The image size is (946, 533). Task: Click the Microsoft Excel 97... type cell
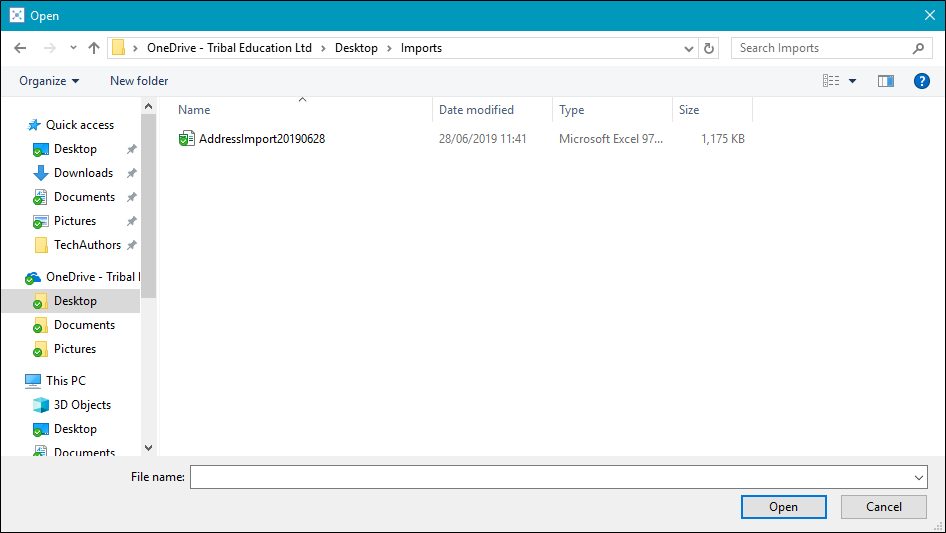[x=611, y=139]
